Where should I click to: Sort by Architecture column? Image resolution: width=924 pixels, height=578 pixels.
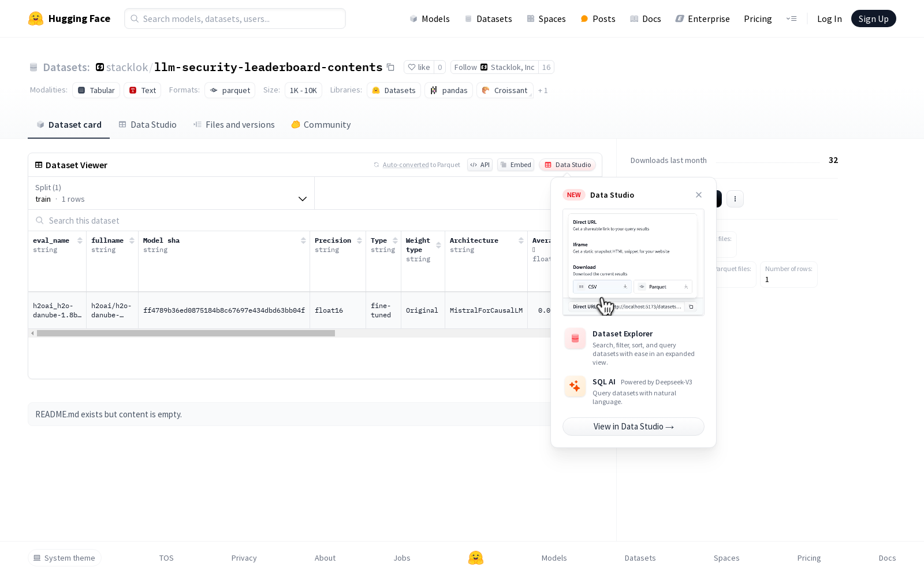pyautogui.click(x=521, y=240)
